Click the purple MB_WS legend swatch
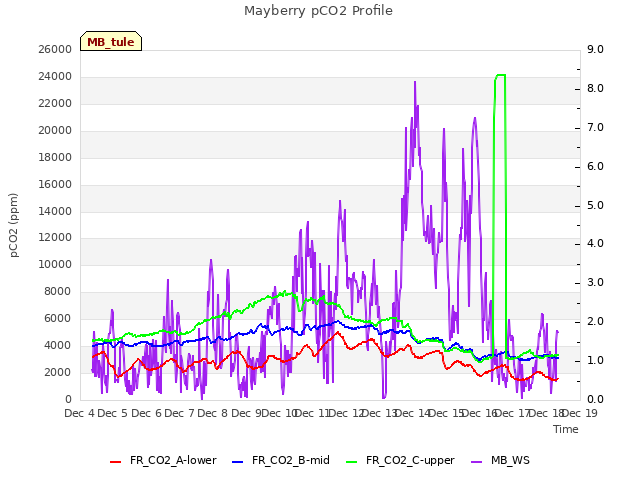 [x=476, y=462]
